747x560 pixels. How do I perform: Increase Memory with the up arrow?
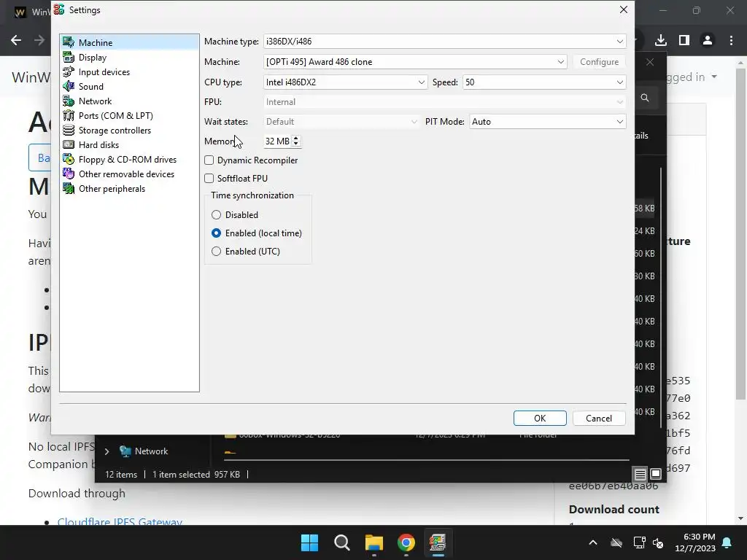(x=296, y=138)
